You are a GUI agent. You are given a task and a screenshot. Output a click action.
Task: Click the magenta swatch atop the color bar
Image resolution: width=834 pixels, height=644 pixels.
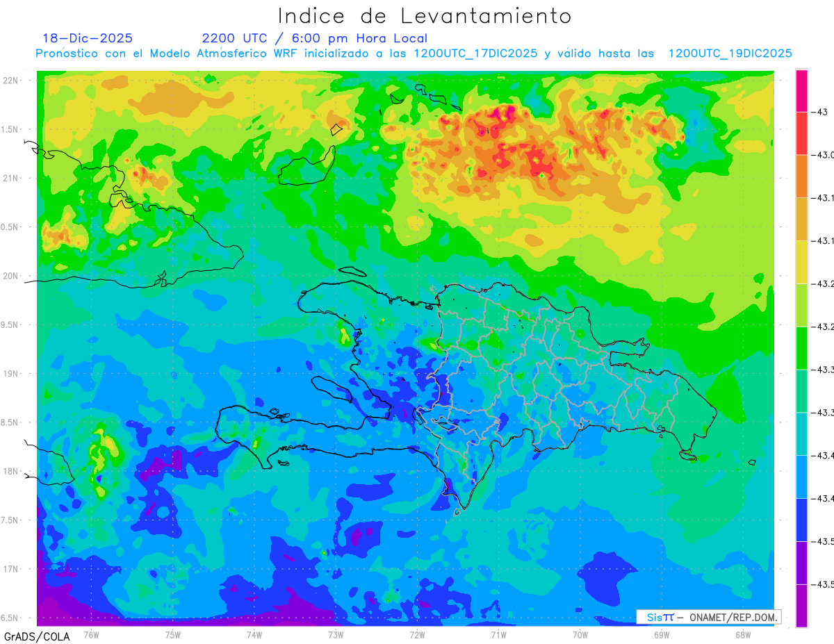click(801, 91)
